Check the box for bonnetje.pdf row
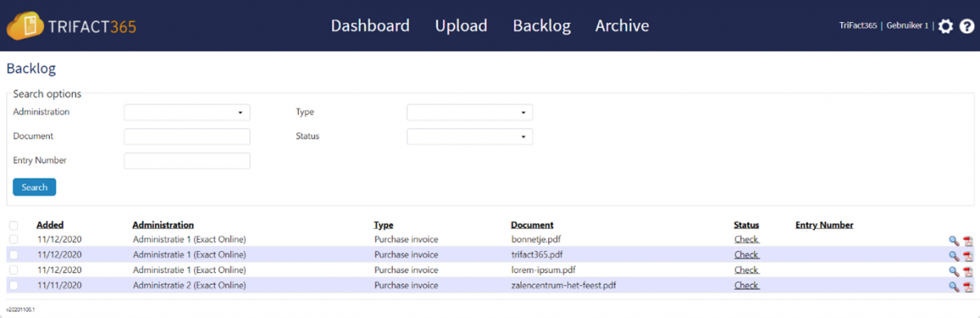The height and width of the screenshot is (318, 980). click(x=13, y=240)
